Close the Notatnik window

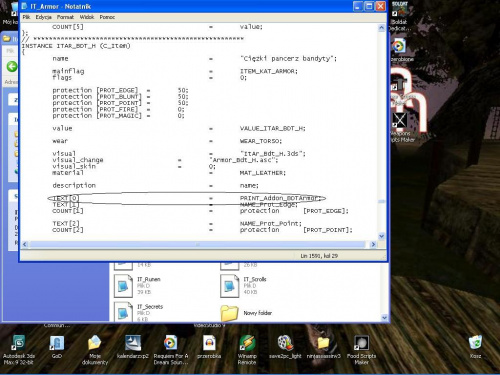[381, 6]
